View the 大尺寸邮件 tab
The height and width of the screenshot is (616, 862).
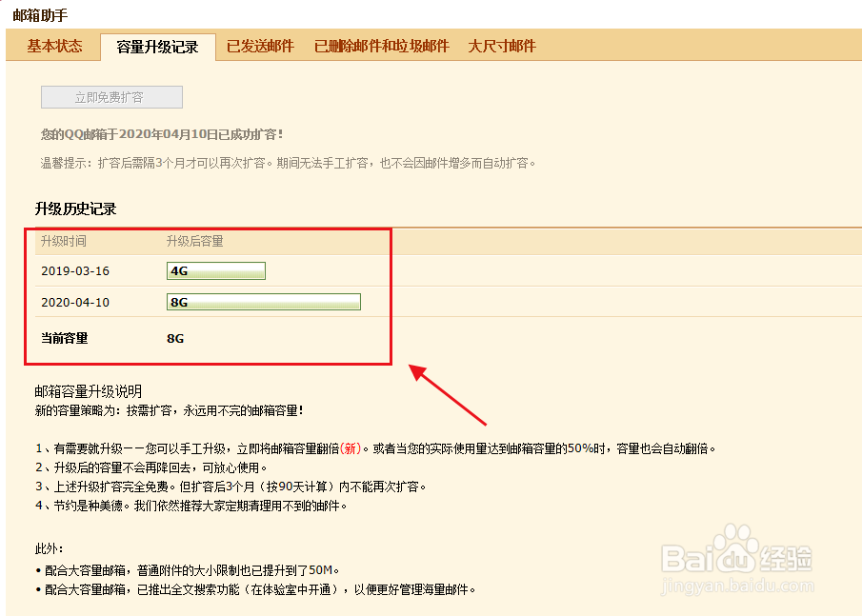tap(503, 45)
